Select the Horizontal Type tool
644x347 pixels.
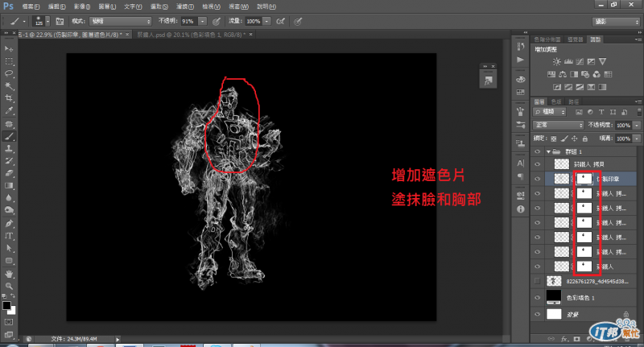[9, 236]
